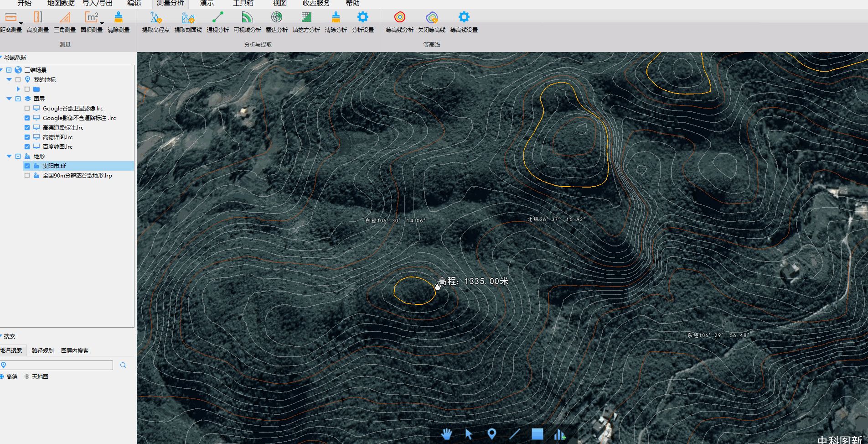Image resolution: width=868 pixels, height=444 pixels.
Task: Switch to the 路径规划 tab
Action: (43, 350)
